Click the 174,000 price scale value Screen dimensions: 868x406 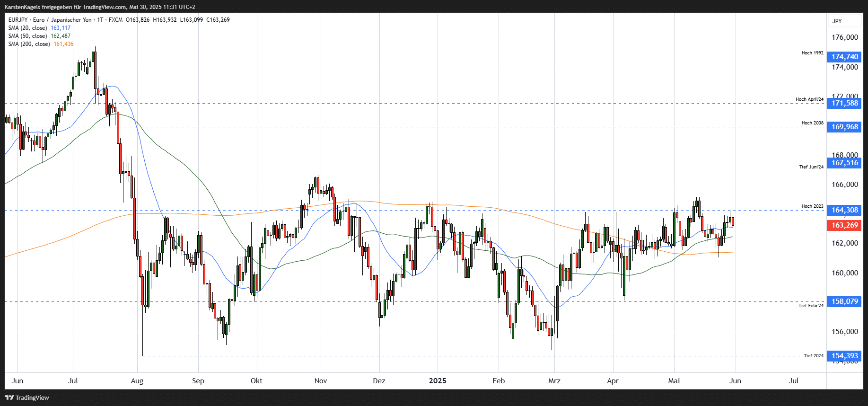[x=845, y=67]
